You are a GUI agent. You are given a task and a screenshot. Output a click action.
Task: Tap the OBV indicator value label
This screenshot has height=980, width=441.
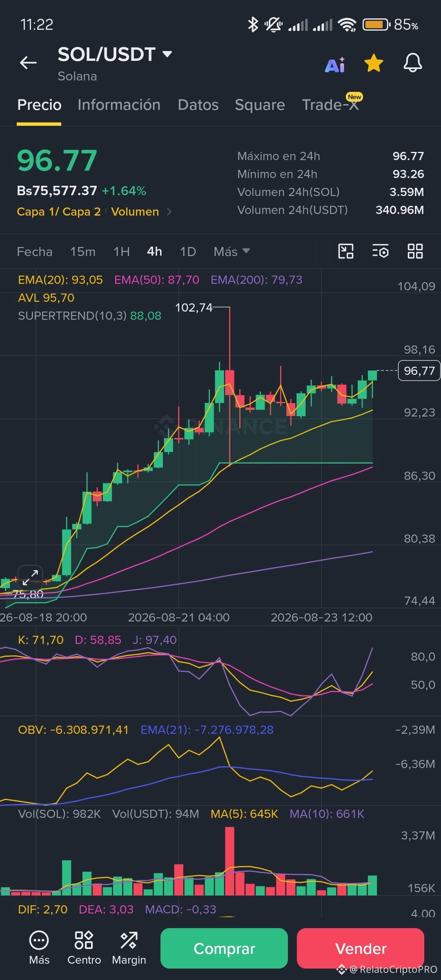point(73,730)
